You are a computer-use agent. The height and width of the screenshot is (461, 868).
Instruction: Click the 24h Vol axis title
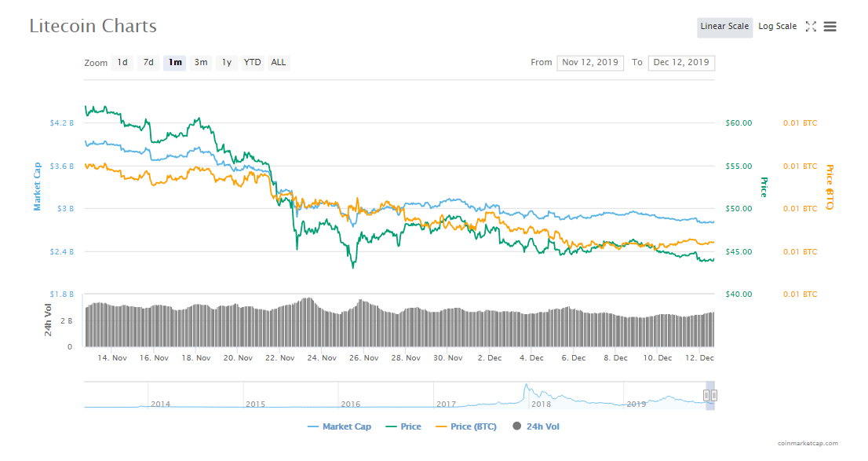(x=48, y=320)
